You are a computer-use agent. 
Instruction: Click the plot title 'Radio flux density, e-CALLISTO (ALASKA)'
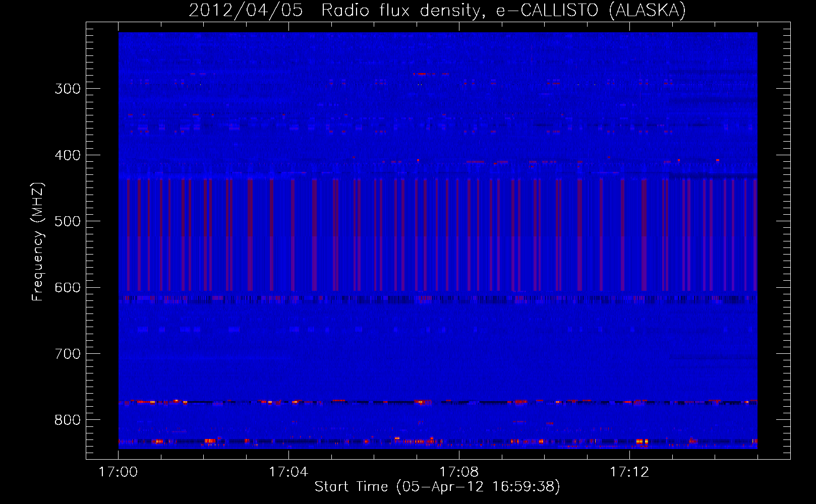click(503, 11)
